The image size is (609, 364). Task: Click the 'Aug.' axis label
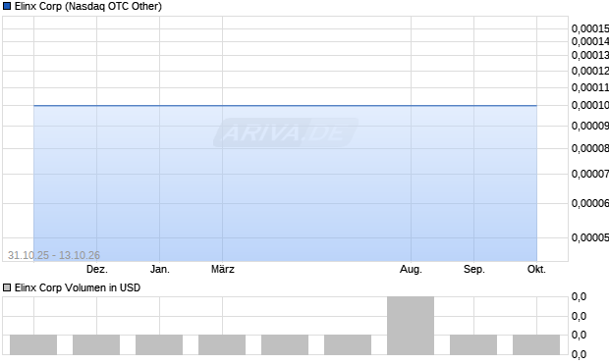[x=411, y=269]
